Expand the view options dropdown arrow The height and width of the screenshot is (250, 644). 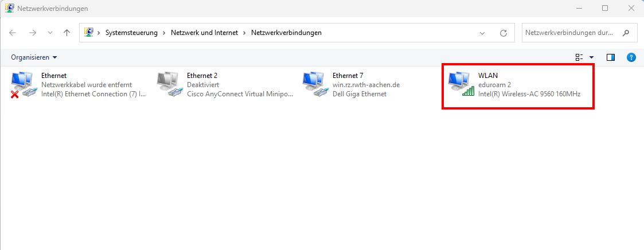coord(591,57)
